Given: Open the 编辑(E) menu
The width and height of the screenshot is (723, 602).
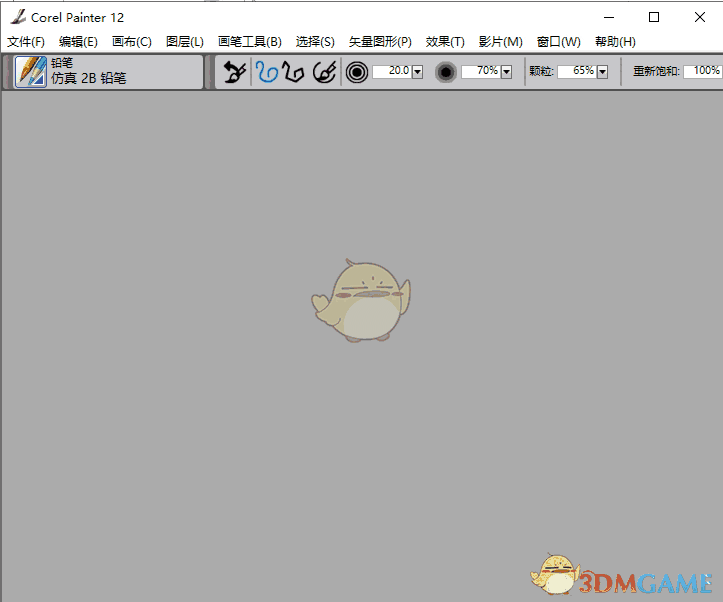Looking at the screenshot, I should [x=78, y=42].
